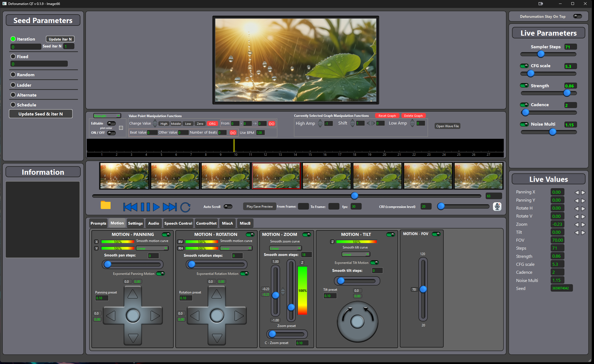
Task: Switch to the Prompts tab
Action: 98,223
